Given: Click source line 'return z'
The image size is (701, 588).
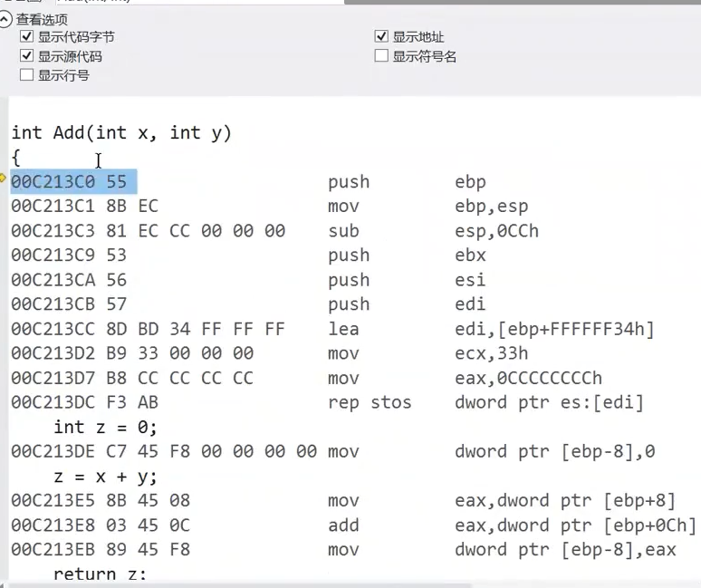Looking at the screenshot, I should [101, 574].
